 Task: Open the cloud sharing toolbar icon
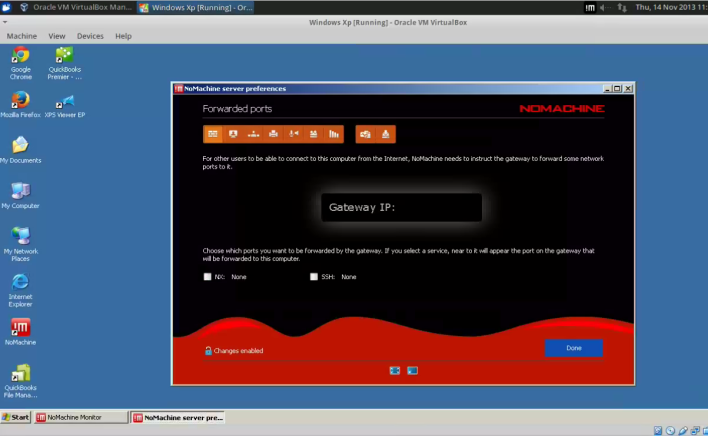point(365,134)
